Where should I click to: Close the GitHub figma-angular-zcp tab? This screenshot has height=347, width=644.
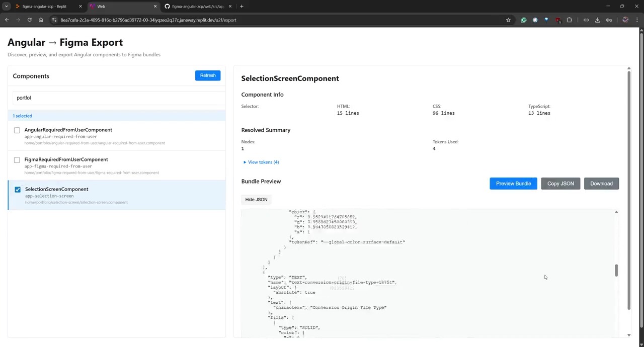(230, 7)
